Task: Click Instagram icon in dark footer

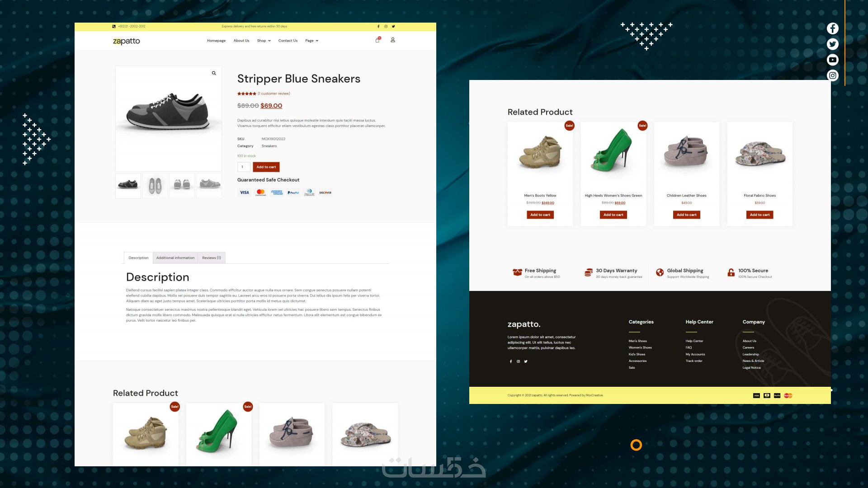Action: [x=518, y=361]
